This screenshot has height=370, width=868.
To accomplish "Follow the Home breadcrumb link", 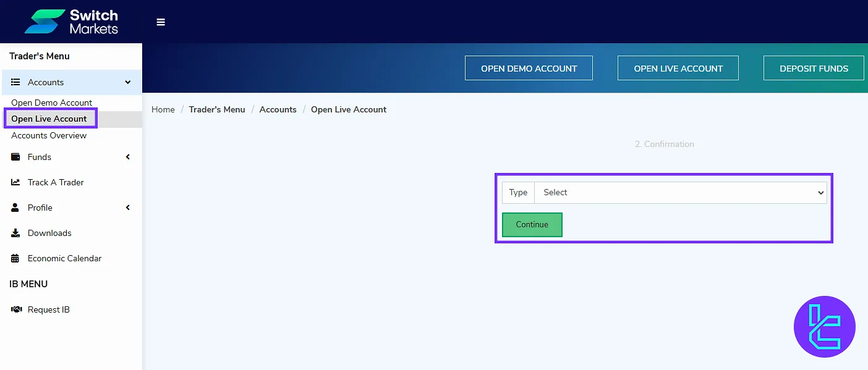I will pos(163,109).
